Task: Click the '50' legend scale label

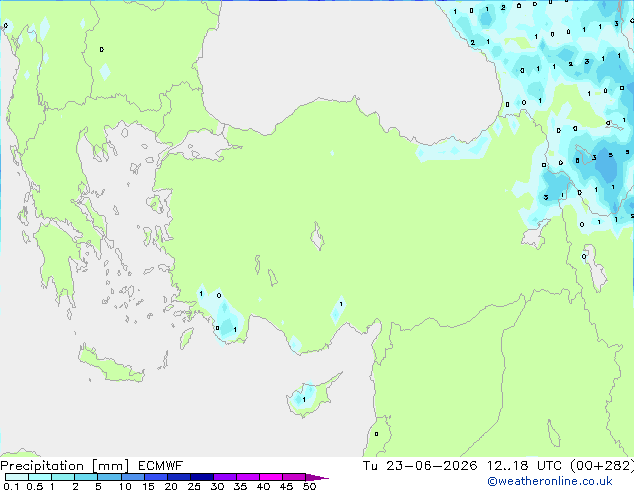Action: pyautogui.click(x=309, y=486)
